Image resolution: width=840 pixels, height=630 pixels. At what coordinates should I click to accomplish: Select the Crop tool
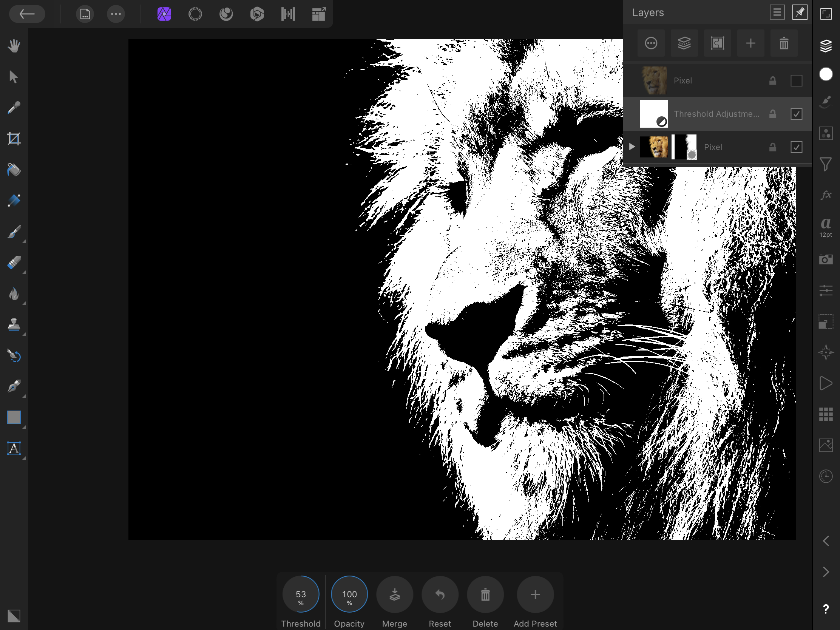(x=14, y=139)
